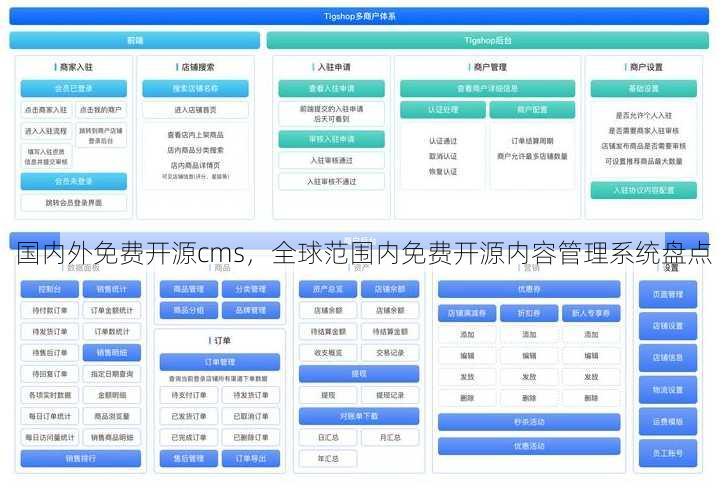This screenshot has width=725, height=490.
Task: Open the 资产总览 box
Action: (x=328, y=289)
